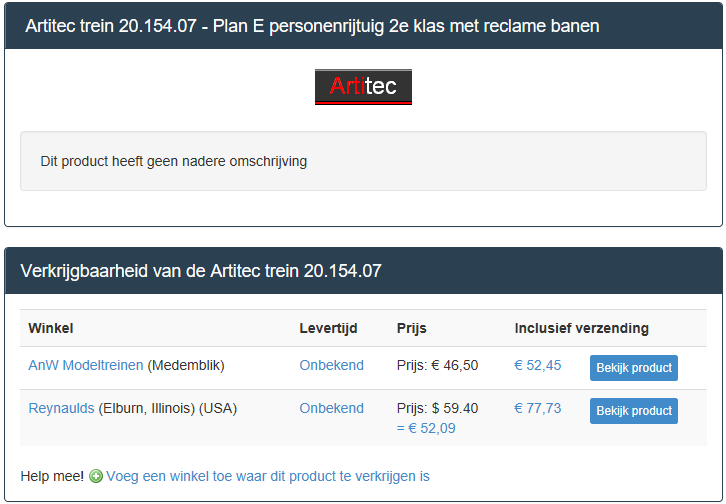This screenshot has width=726, height=504.
Task: Click the product description text box
Action: click(x=363, y=161)
